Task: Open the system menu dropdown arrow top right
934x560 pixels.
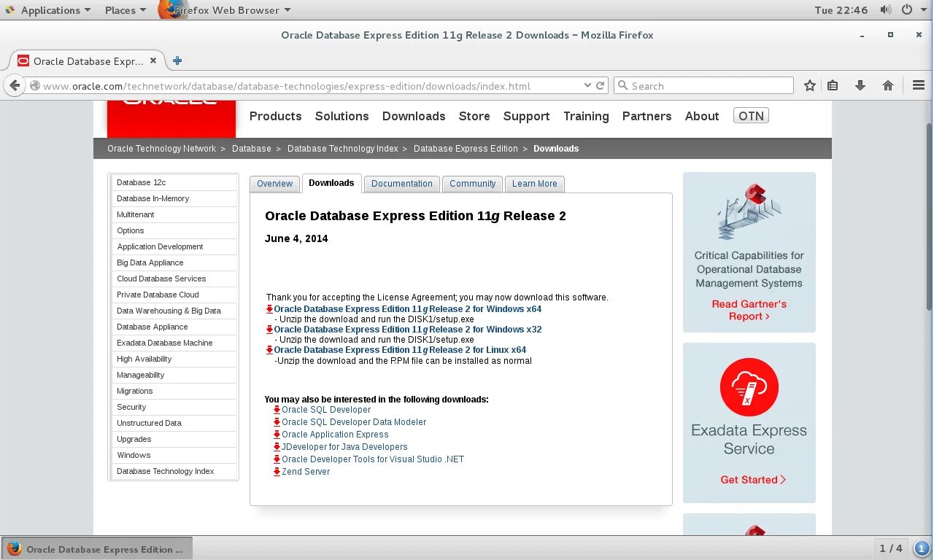Action: pyautogui.click(x=924, y=10)
